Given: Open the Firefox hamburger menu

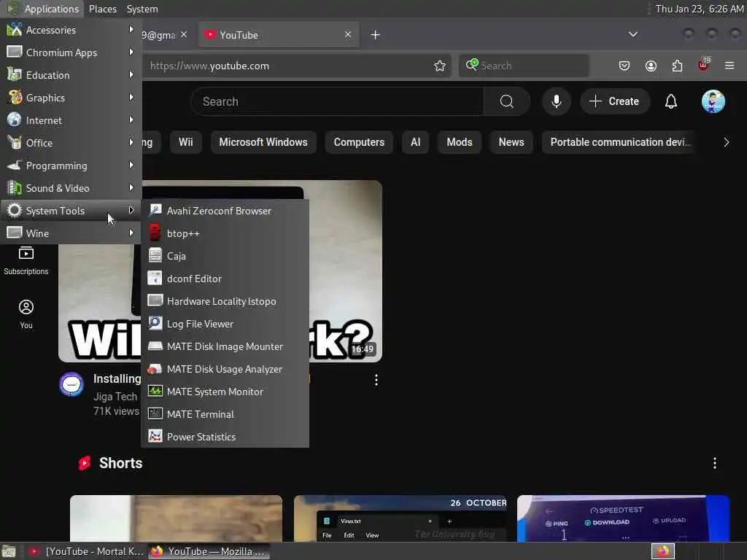Looking at the screenshot, I should click(x=729, y=66).
